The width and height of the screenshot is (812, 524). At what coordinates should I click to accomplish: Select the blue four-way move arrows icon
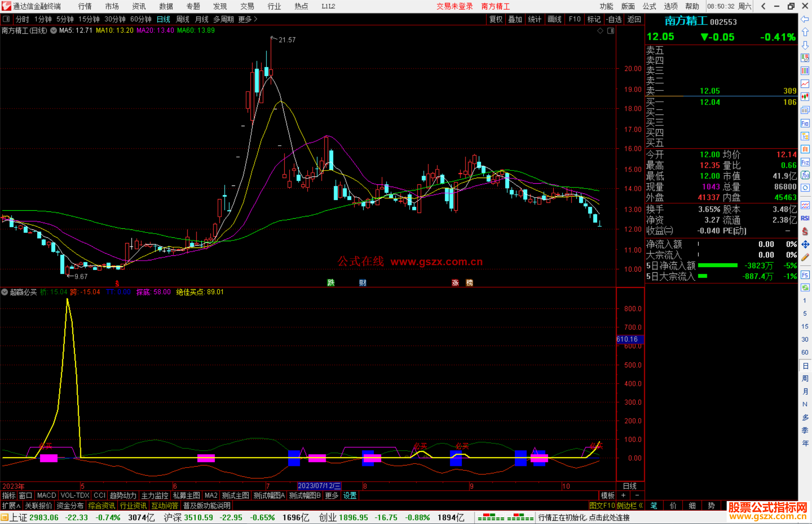pos(805,244)
